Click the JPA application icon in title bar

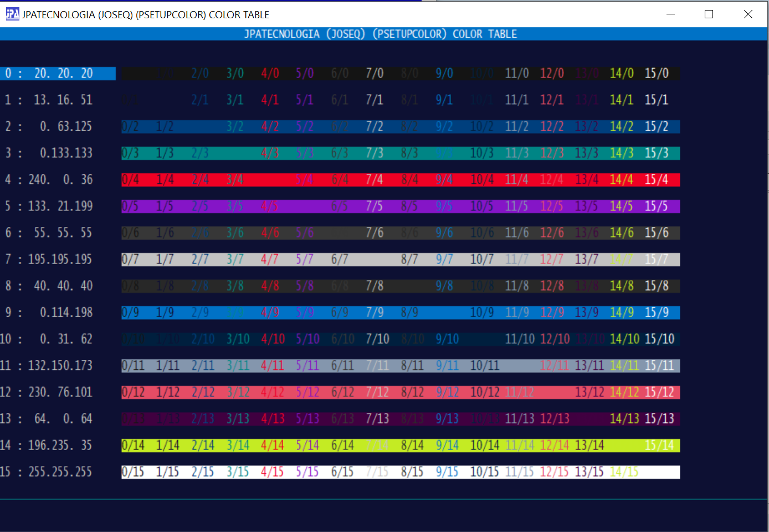pyautogui.click(x=12, y=14)
